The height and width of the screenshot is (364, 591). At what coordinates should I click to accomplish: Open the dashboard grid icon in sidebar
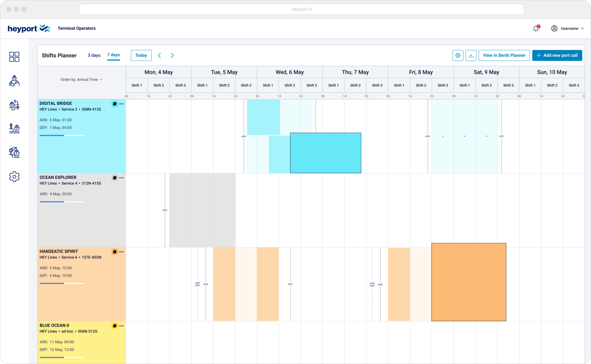point(14,57)
